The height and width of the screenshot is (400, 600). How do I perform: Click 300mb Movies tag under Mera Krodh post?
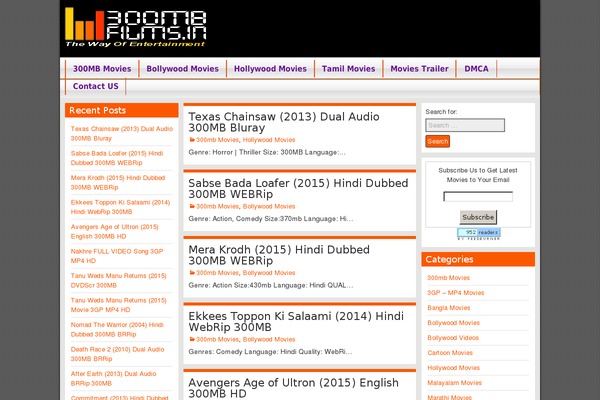217,273
